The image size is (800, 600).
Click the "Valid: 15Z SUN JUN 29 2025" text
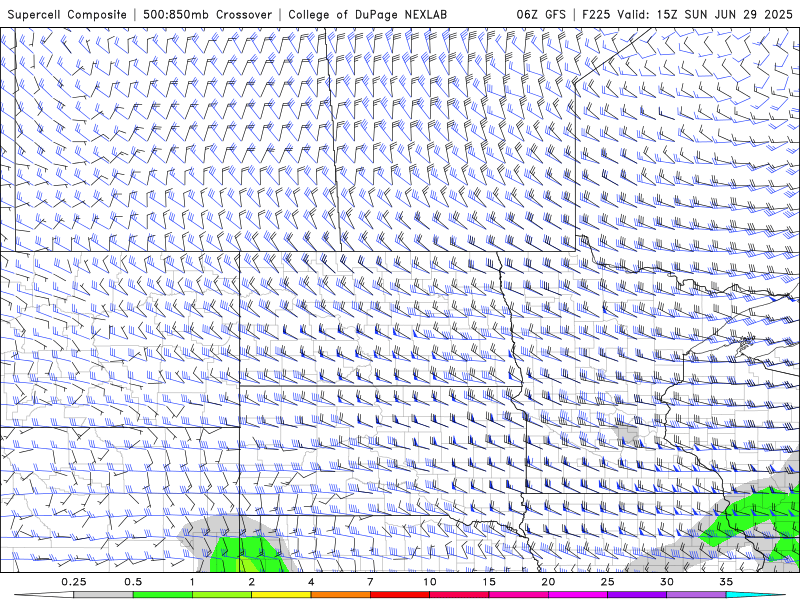coord(705,14)
